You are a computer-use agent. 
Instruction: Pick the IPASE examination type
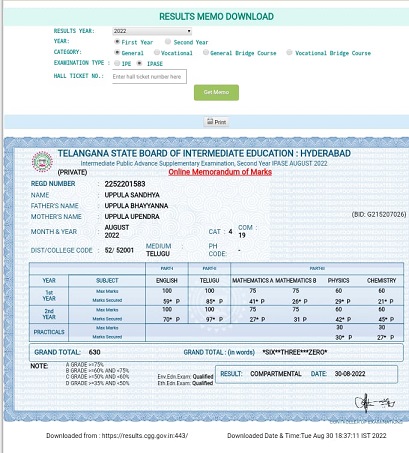click(x=140, y=63)
